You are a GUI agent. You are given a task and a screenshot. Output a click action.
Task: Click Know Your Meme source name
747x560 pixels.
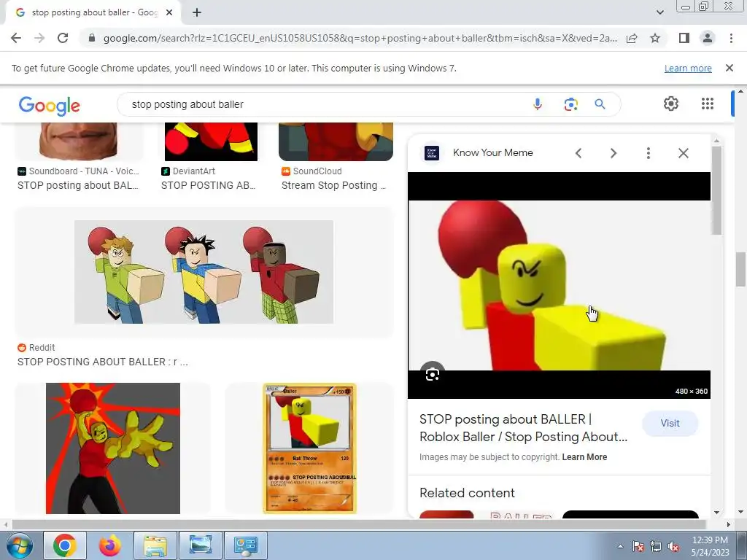pos(492,153)
